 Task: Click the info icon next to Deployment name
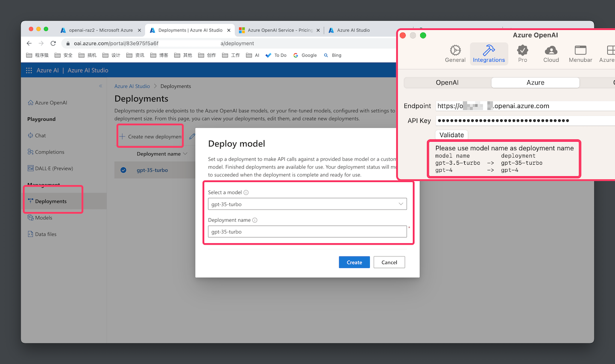255,220
